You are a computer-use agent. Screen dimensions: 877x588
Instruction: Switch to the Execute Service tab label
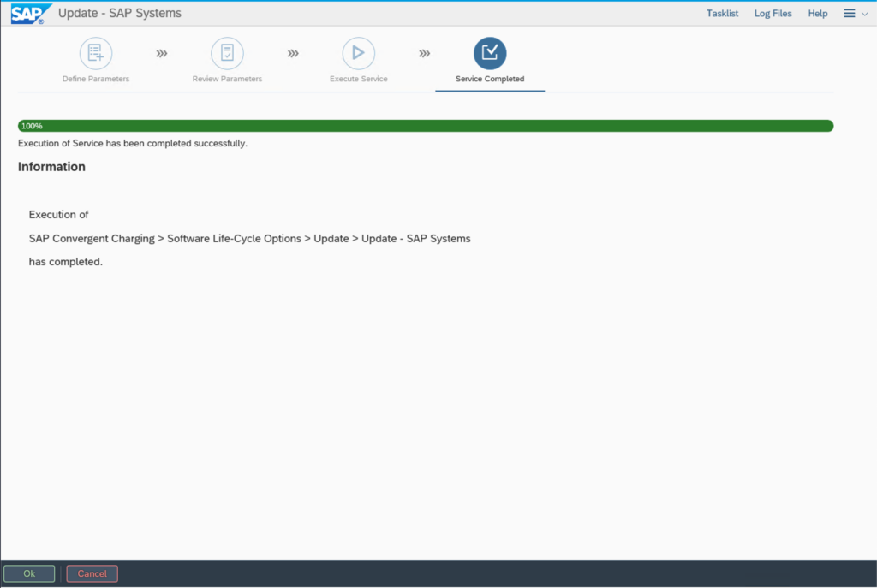point(359,79)
